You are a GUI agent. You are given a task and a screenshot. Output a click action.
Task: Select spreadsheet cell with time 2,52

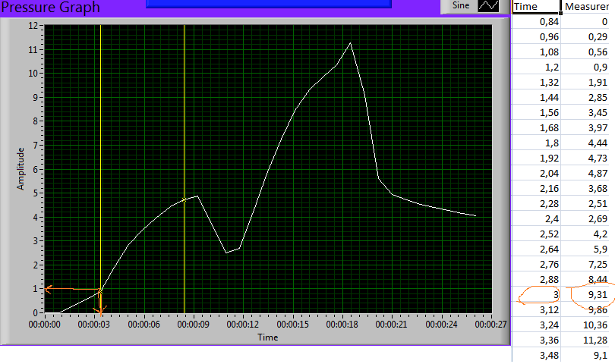pos(537,234)
